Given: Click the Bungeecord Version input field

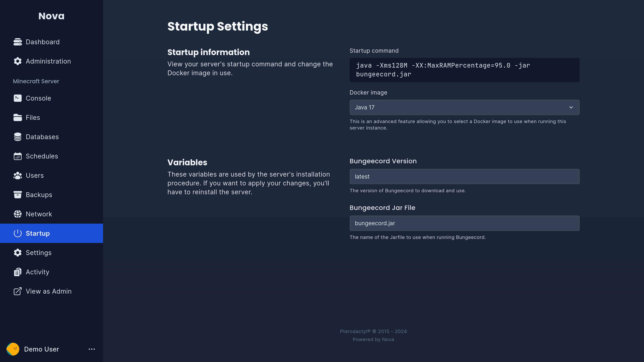Looking at the screenshot, I should click(464, 177).
